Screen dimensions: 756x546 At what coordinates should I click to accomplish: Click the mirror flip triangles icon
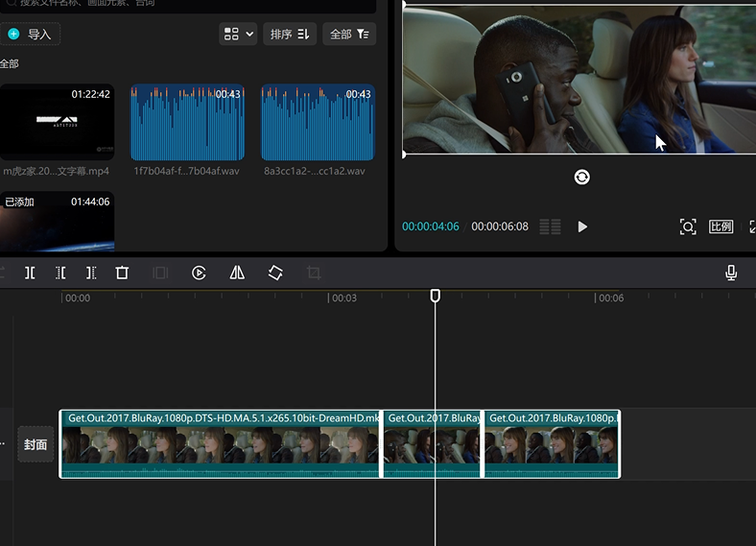point(237,273)
